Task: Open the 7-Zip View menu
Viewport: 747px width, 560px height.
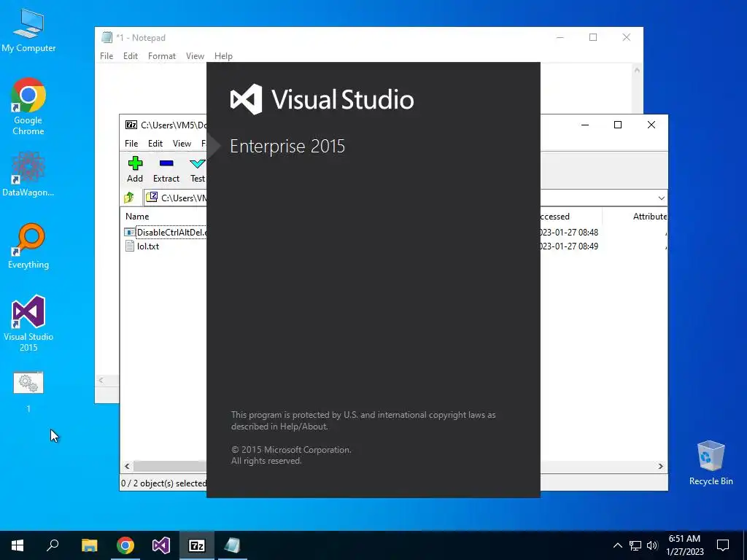Action: (182, 144)
